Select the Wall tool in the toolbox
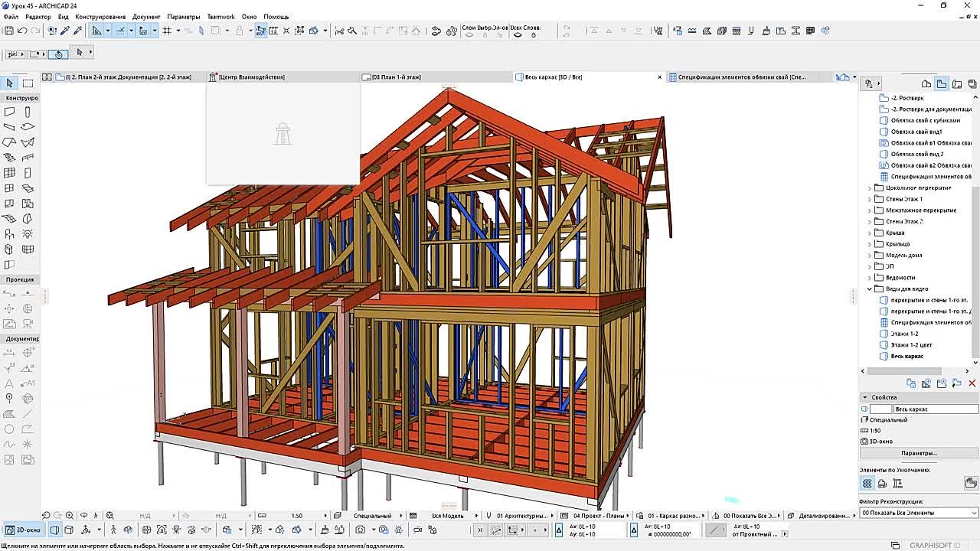The width and height of the screenshot is (980, 551). click(10, 112)
